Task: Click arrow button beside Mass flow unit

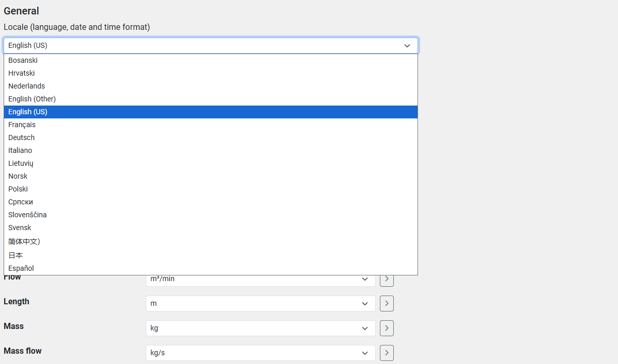Action: 387,353
